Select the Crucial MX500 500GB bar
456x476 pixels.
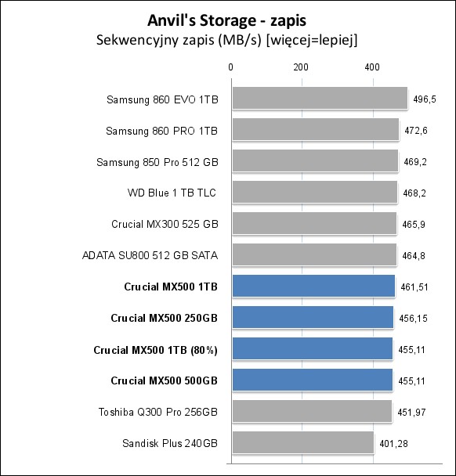[x=313, y=380]
